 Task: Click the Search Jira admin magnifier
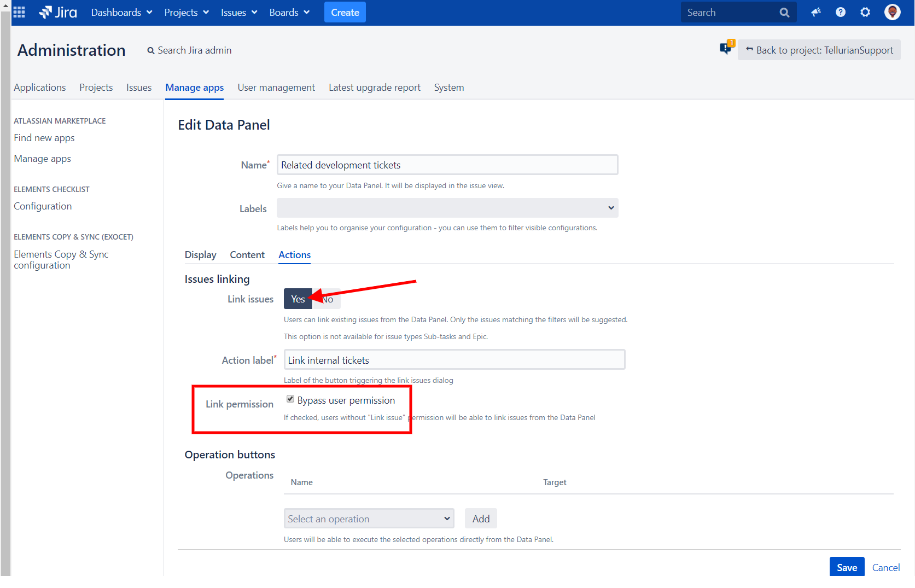click(151, 50)
